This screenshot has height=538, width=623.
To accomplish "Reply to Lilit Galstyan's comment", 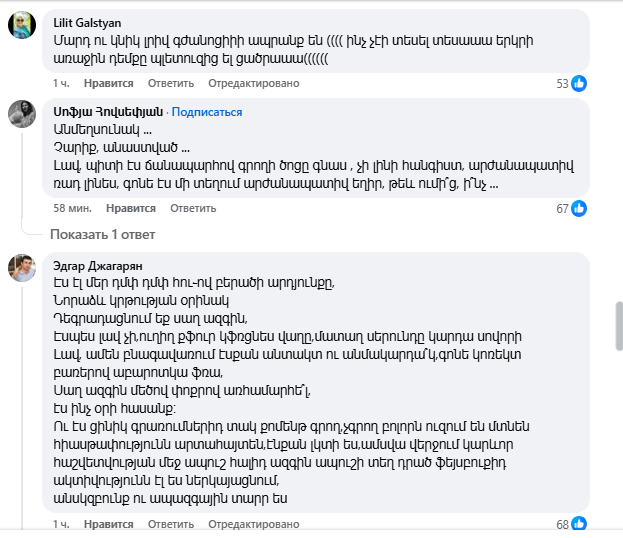I will point(170,83).
